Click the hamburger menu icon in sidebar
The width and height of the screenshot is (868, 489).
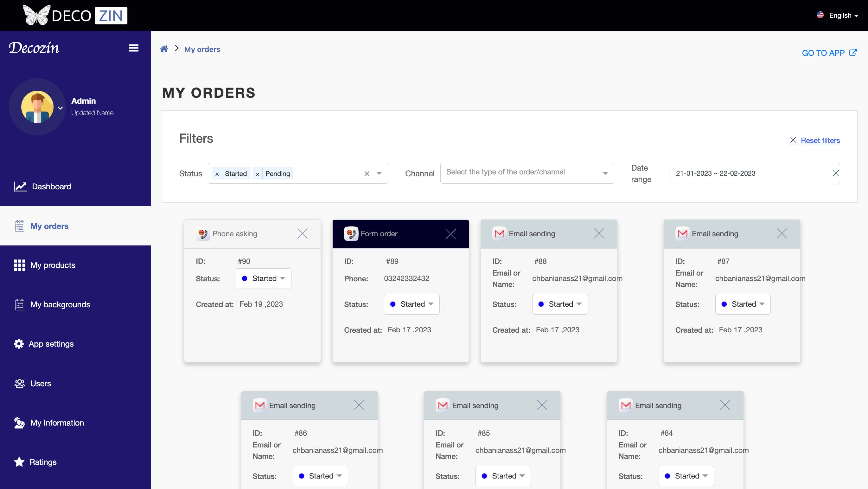[x=133, y=48]
